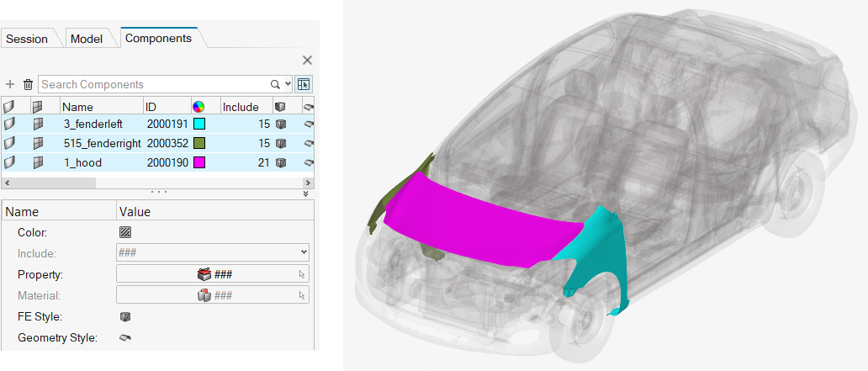Click the trash delete icon
This screenshot has width=868, height=371.
[x=28, y=84]
